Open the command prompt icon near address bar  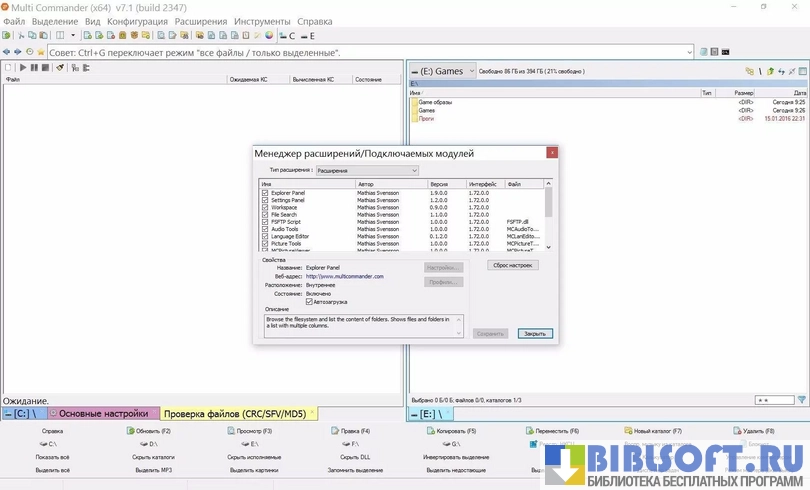click(x=725, y=52)
